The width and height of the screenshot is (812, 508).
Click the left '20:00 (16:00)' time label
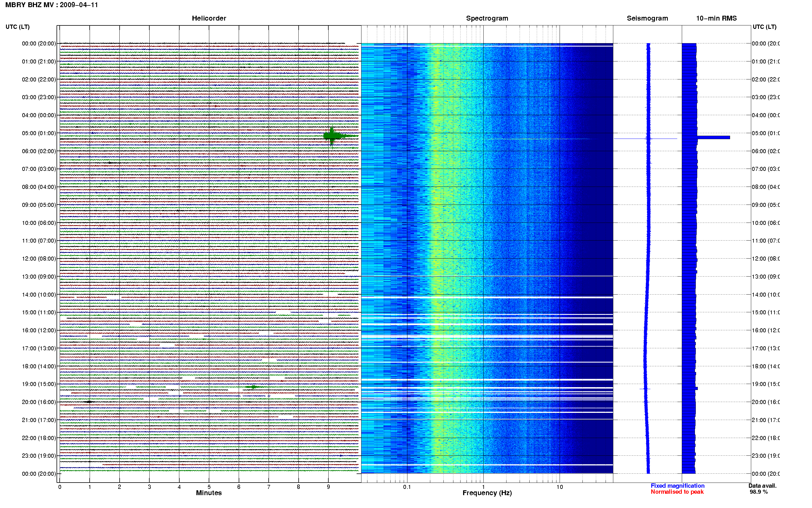click(39, 402)
